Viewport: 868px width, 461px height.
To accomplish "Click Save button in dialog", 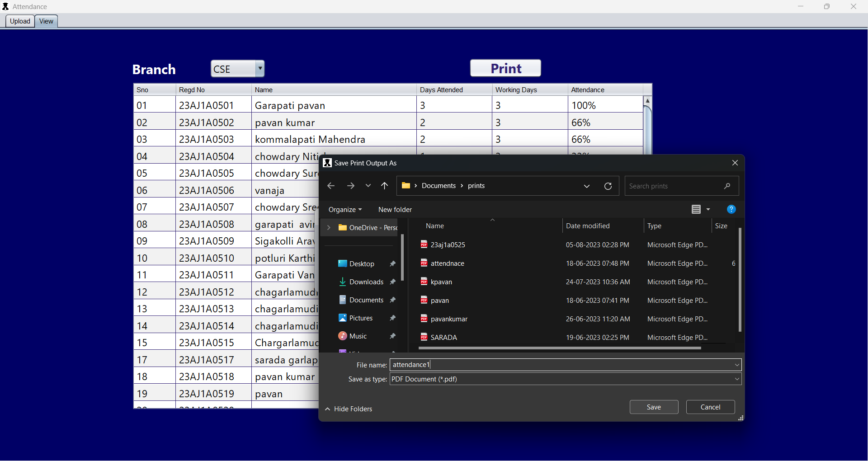I will (x=654, y=407).
